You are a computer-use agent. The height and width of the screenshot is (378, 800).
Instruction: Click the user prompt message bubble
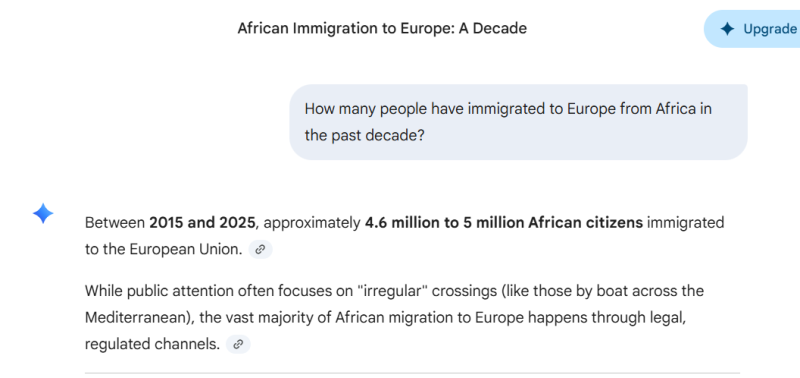point(518,122)
